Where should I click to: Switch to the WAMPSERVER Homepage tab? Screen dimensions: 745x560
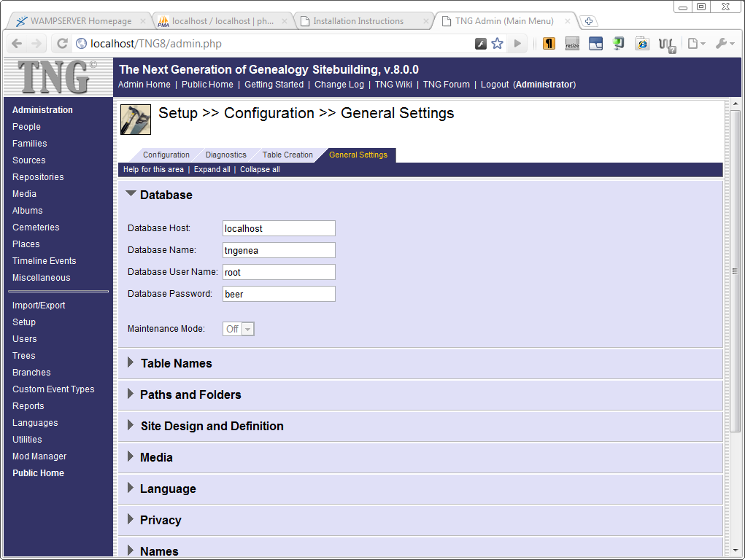point(81,21)
